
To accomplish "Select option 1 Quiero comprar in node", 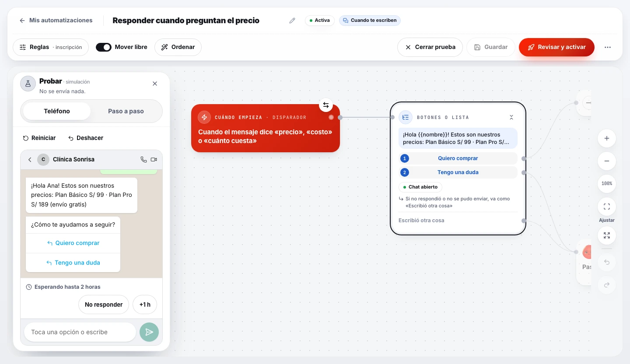I will (x=458, y=158).
